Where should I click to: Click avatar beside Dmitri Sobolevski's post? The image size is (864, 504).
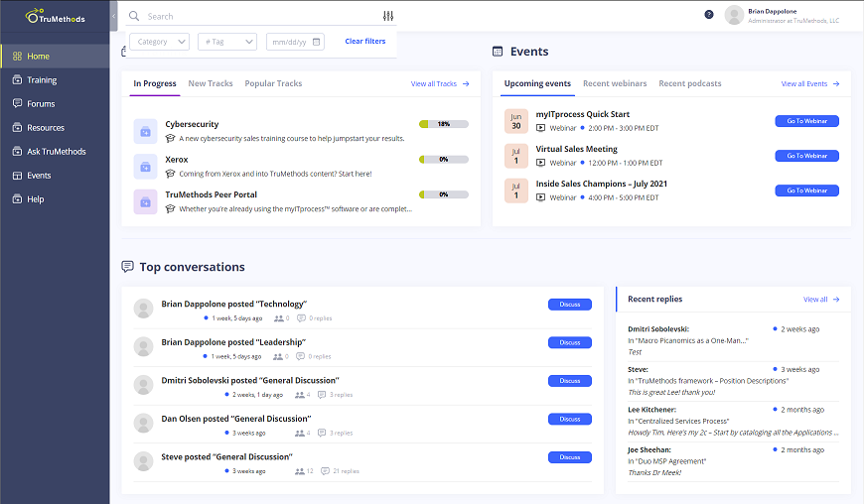pos(143,385)
